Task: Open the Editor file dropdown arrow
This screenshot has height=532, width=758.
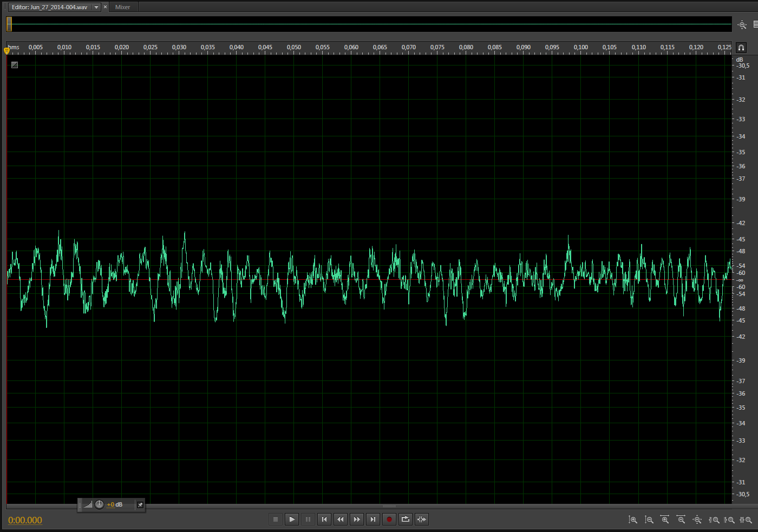Action: [96, 7]
